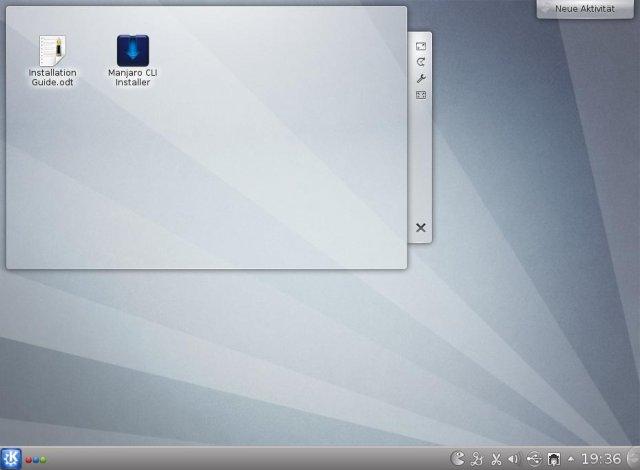Expand hidden system tray icons arrow
The image size is (640, 470).
(x=571, y=459)
